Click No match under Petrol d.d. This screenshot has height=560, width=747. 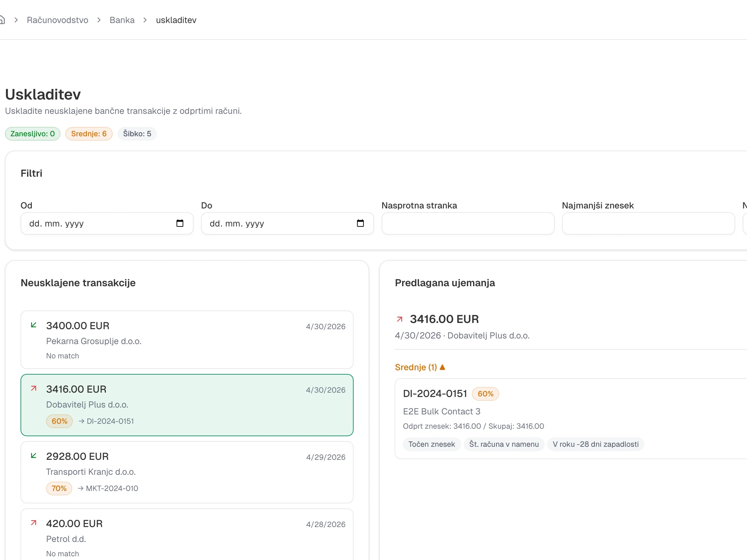tap(63, 553)
